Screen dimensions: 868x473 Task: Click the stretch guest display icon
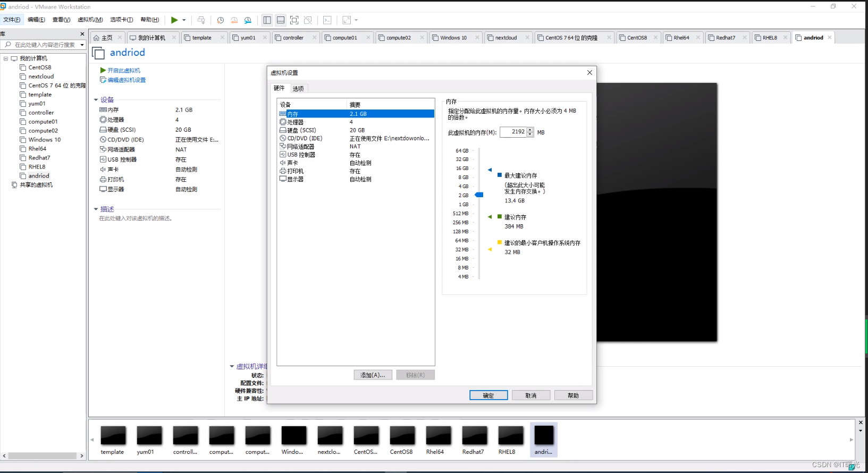click(347, 20)
